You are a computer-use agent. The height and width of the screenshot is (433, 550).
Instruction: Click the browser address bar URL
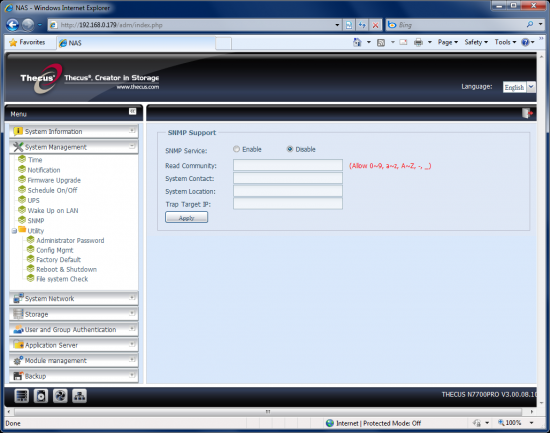pyautogui.click(x=112, y=25)
